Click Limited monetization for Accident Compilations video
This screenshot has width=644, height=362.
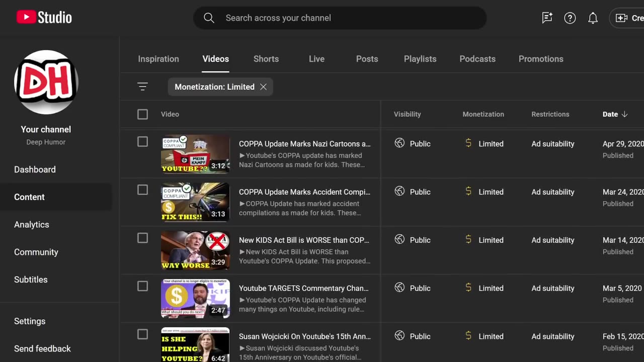tap(491, 192)
